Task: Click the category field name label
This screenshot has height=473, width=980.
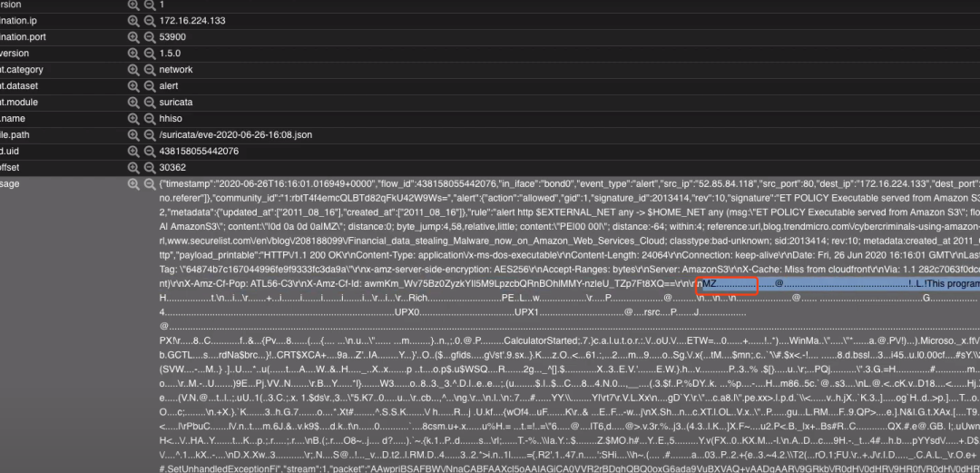Action: [x=22, y=69]
